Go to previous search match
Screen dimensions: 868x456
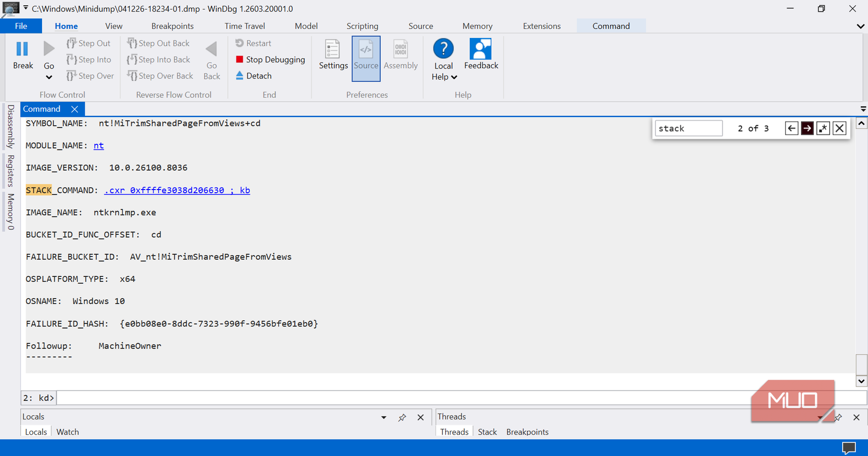pyautogui.click(x=792, y=128)
